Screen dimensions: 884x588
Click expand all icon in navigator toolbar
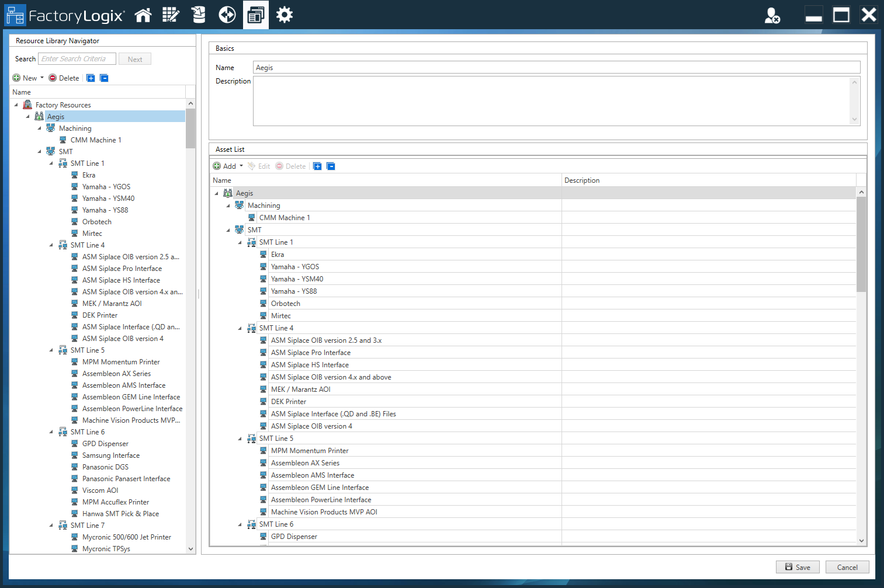click(x=91, y=78)
